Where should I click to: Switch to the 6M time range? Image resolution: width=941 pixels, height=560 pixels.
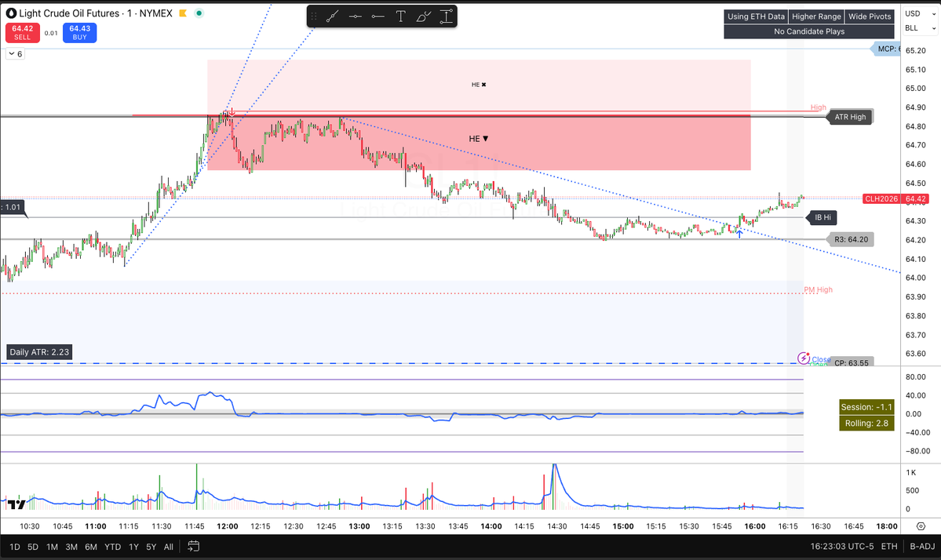pyautogui.click(x=90, y=547)
